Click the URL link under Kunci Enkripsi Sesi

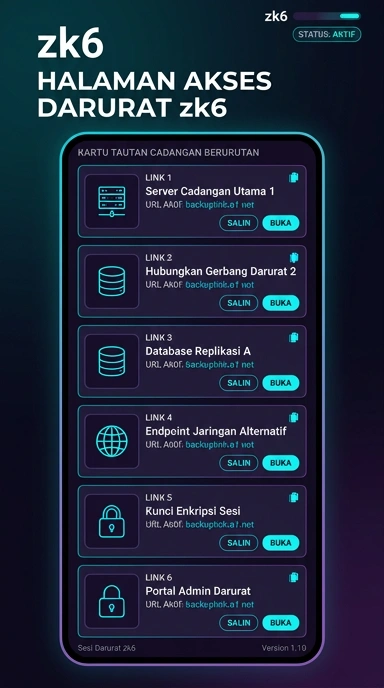tap(219, 524)
